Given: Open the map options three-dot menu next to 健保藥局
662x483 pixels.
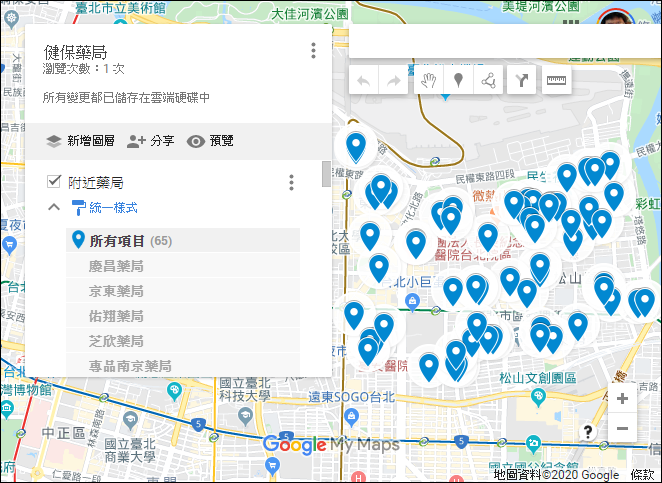Looking at the screenshot, I should (313, 51).
